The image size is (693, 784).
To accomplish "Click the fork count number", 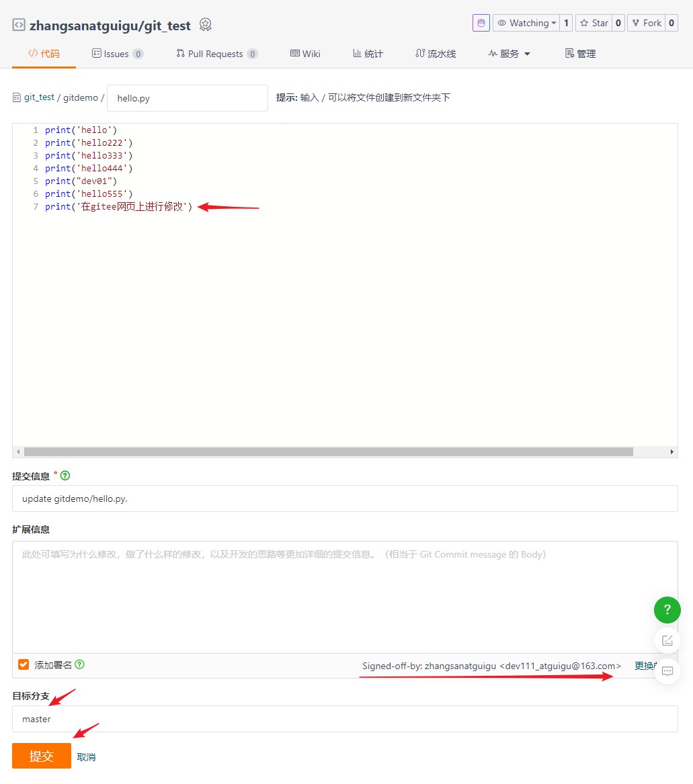I will point(671,23).
